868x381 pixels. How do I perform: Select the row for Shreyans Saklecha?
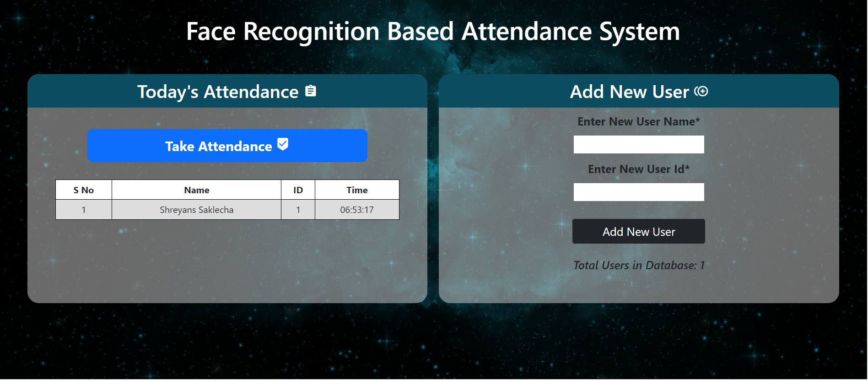[197, 210]
